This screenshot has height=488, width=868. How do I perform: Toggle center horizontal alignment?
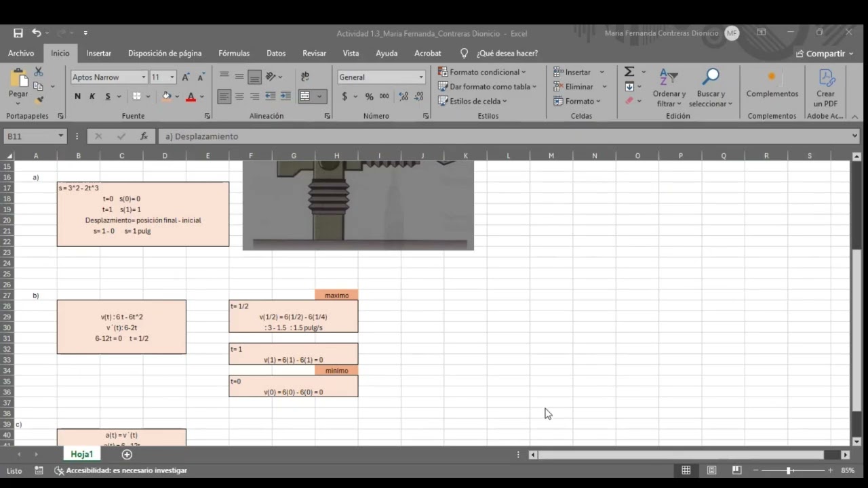(239, 96)
